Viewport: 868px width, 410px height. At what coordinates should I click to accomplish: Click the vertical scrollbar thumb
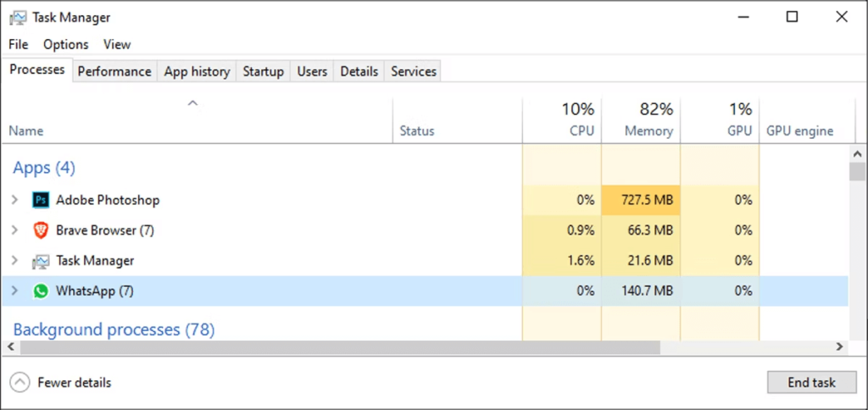click(x=858, y=171)
